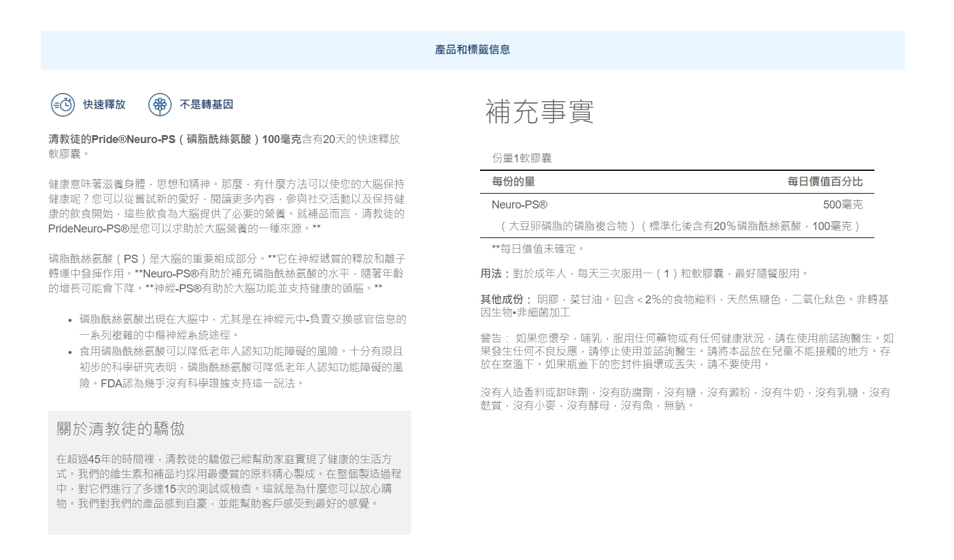Click the 每份的量 column header
This screenshot has width=954, height=560.
[513, 181]
